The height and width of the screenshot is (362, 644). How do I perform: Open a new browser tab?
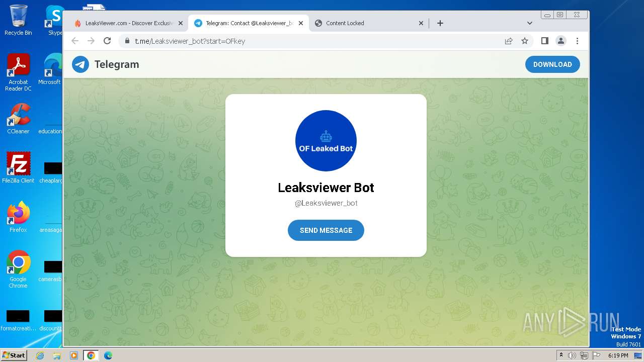pyautogui.click(x=440, y=23)
